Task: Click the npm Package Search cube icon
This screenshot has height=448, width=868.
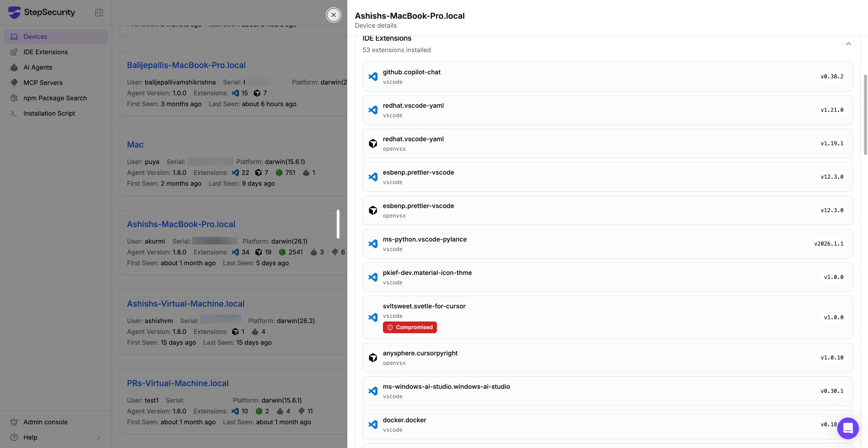Action: tap(14, 98)
